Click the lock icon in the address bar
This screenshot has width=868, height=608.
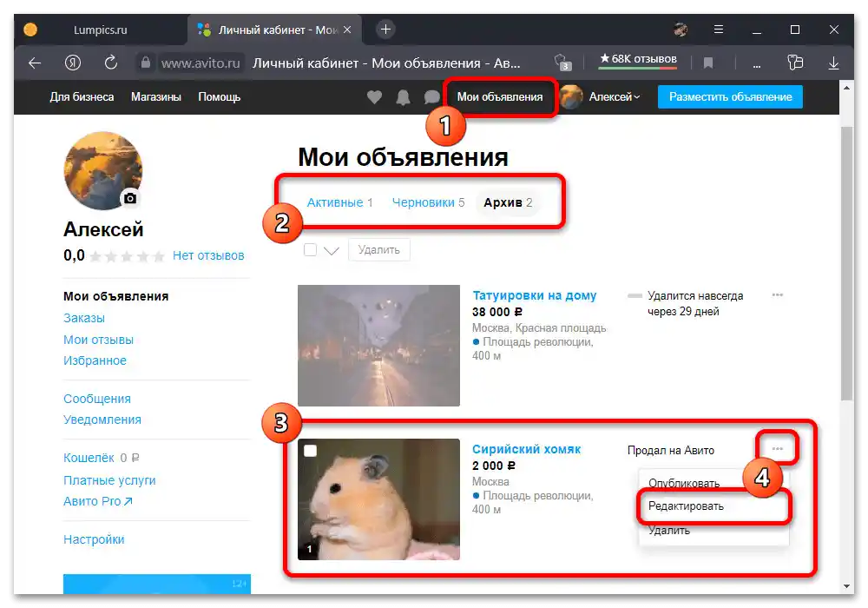[146, 63]
